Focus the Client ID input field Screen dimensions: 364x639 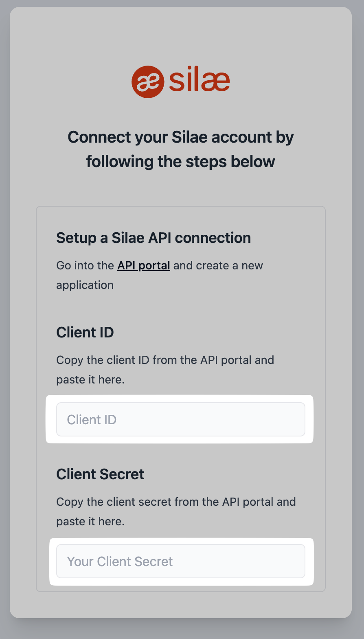click(x=180, y=419)
